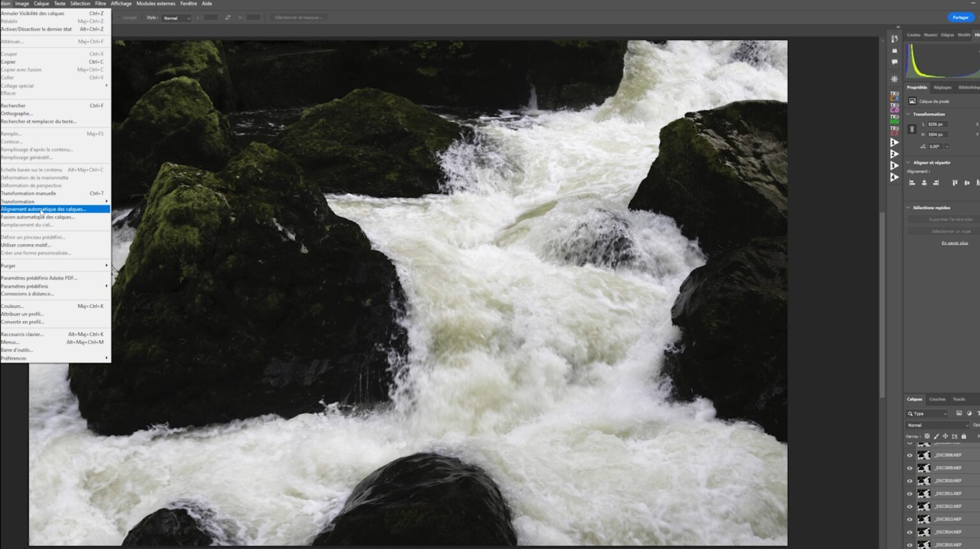Click the align left edges icon
Screen dimensions: 980x549
(x=912, y=183)
